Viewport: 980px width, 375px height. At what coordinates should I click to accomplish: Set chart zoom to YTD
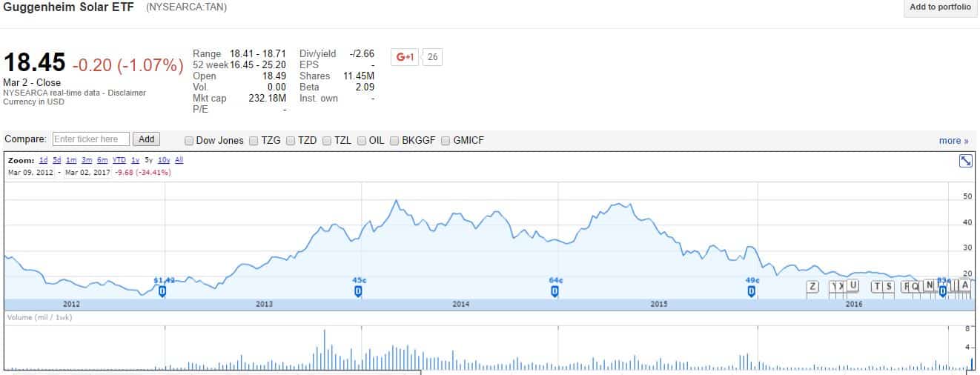pos(119,160)
